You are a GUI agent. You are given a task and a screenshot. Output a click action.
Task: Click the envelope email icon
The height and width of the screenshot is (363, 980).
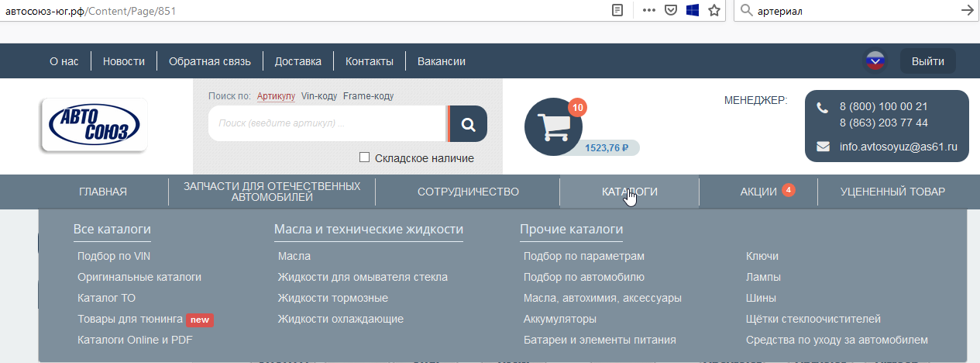point(823,147)
